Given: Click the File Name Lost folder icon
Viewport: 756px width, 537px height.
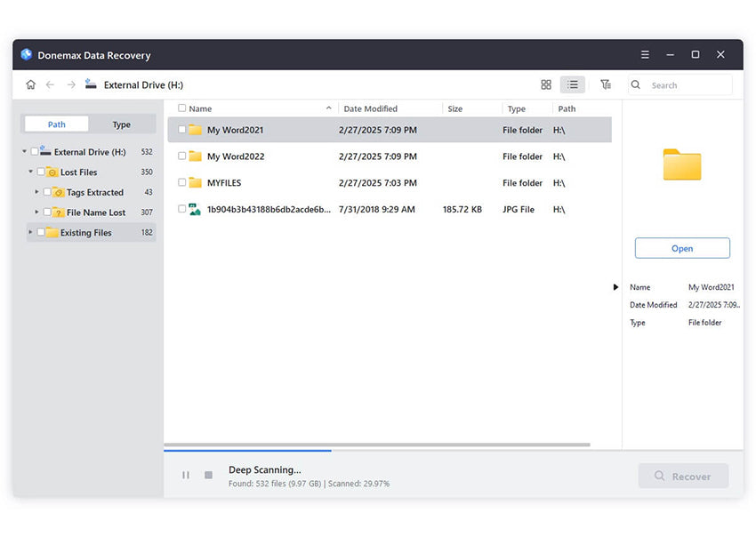Looking at the screenshot, I should [59, 212].
